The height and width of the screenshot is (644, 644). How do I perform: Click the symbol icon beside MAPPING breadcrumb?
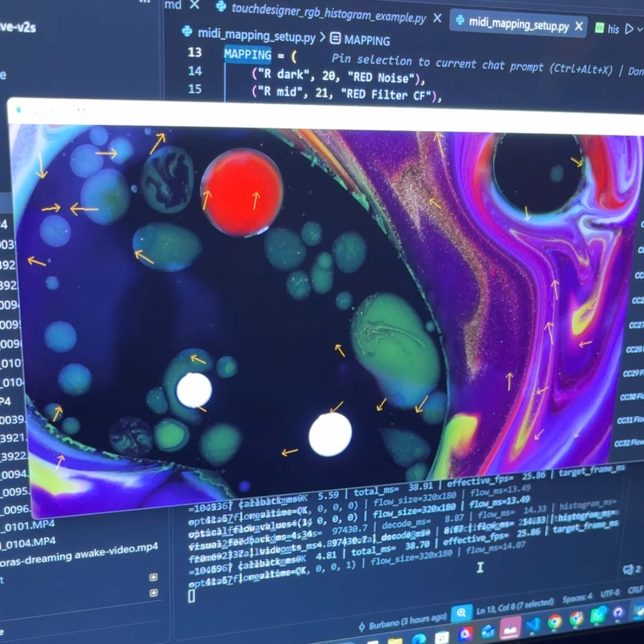coord(335,38)
